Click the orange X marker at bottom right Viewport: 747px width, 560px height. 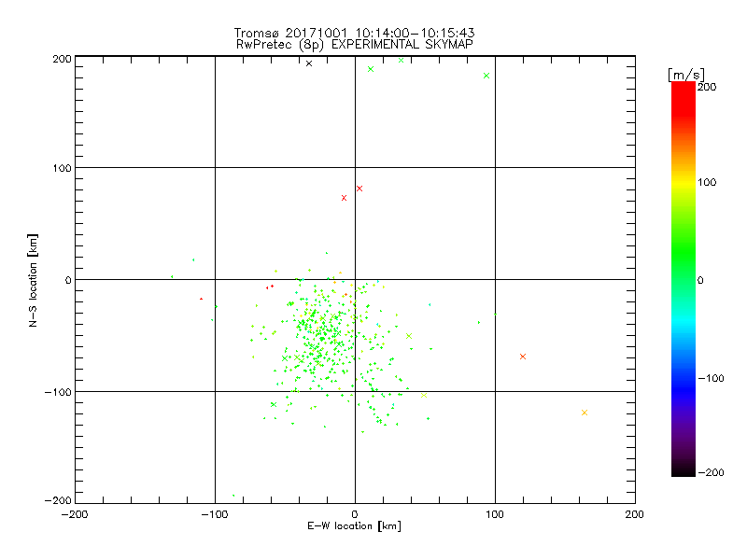coord(585,413)
